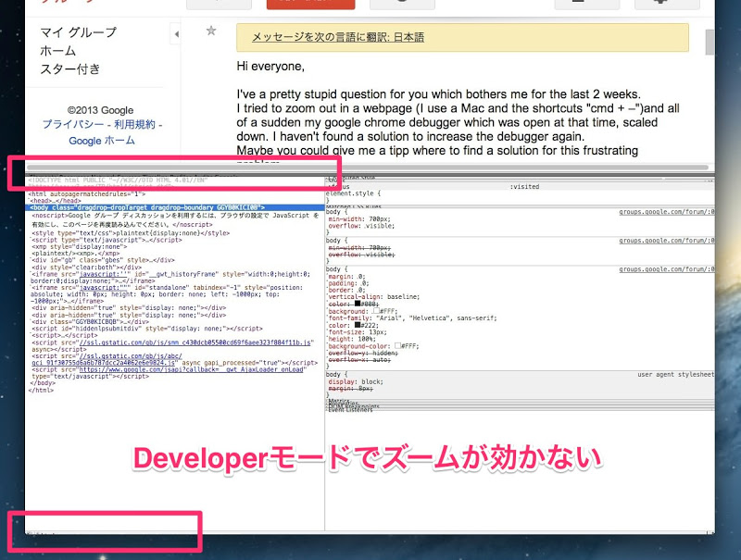Click the horizontal scrollbar above DevTools

point(368,168)
